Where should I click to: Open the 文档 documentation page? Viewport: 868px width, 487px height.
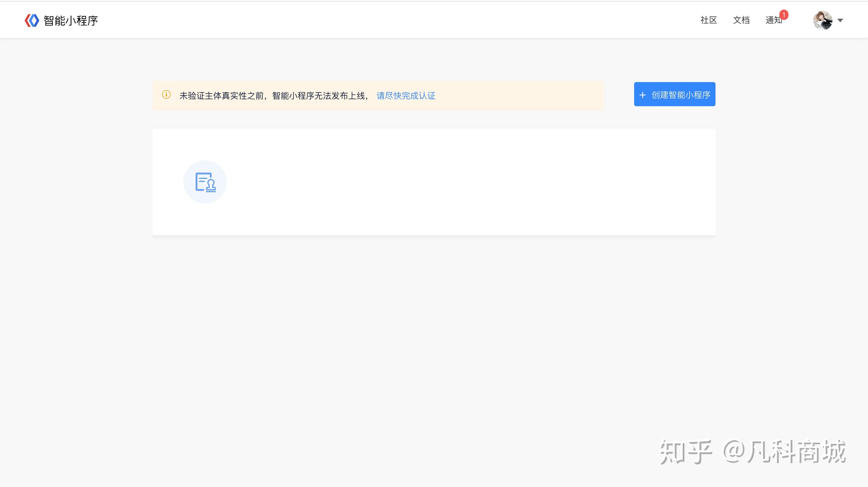tap(741, 20)
